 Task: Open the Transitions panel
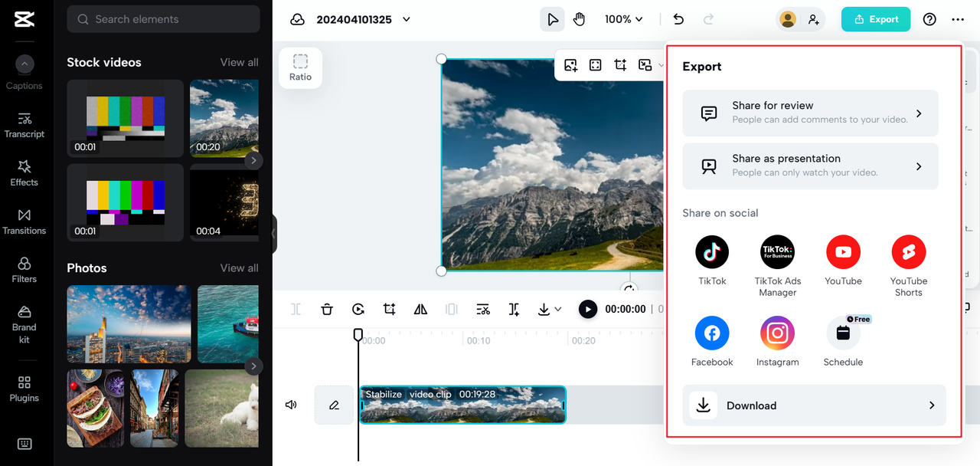[x=24, y=222]
